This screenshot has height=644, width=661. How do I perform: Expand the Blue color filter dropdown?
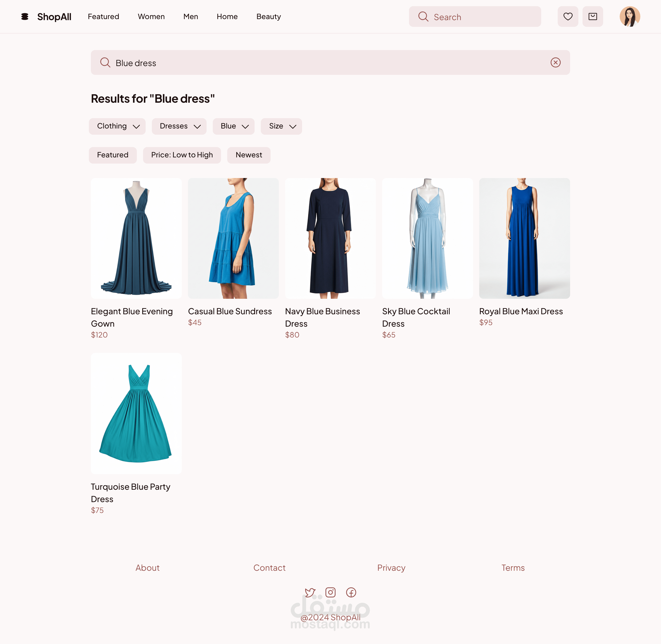click(233, 126)
